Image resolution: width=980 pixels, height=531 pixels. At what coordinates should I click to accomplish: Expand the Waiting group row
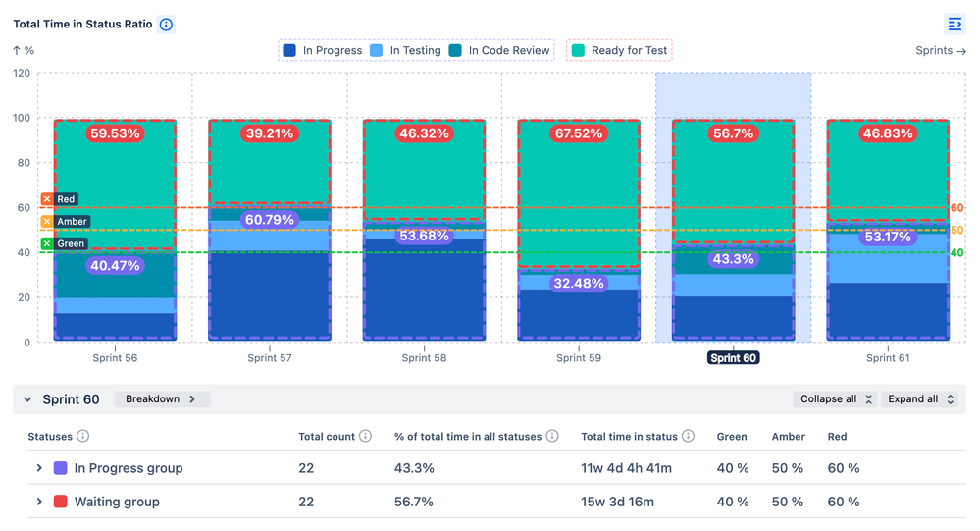pyautogui.click(x=39, y=502)
